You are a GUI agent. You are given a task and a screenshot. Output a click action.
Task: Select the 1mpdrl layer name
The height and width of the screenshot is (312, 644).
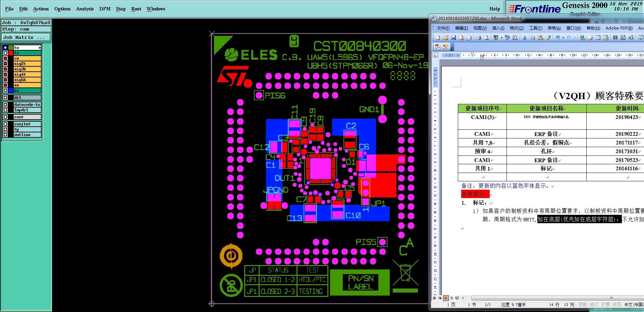(27, 110)
